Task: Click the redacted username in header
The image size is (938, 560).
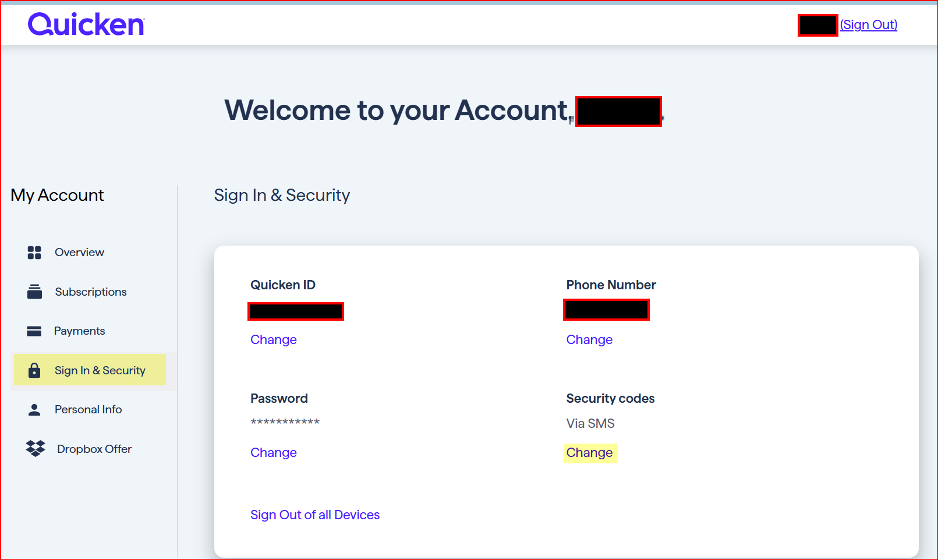Action: point(817,26)
